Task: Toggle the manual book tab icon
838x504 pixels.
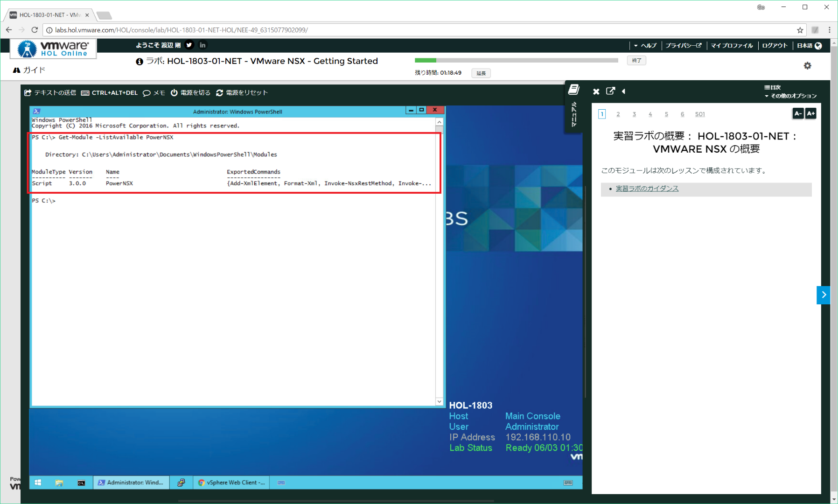Action: pyautogui.click(x=574, y=90)
